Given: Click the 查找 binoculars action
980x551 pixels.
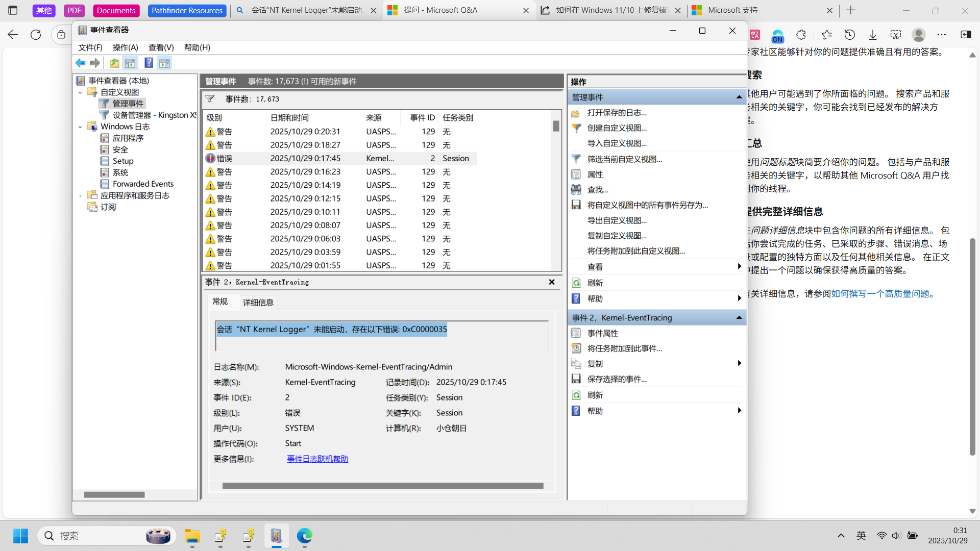Looking at the screenshot, I should 576,190.
